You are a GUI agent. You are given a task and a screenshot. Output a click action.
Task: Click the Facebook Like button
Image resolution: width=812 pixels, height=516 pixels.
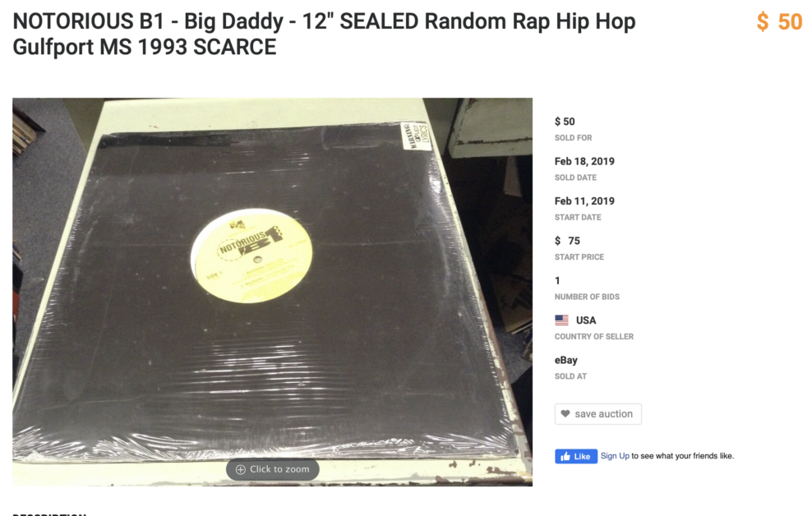[576, 456]
